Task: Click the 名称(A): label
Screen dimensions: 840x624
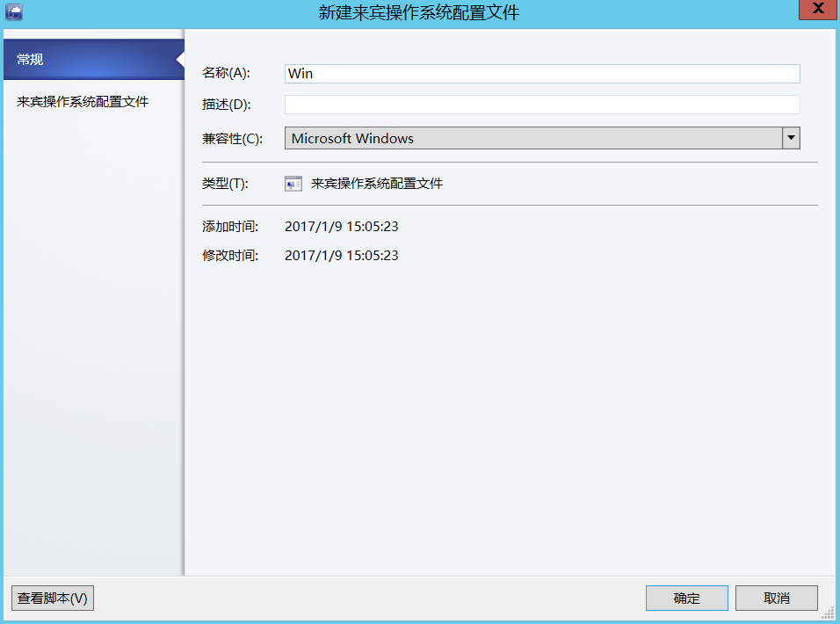Action: (226, 73)
